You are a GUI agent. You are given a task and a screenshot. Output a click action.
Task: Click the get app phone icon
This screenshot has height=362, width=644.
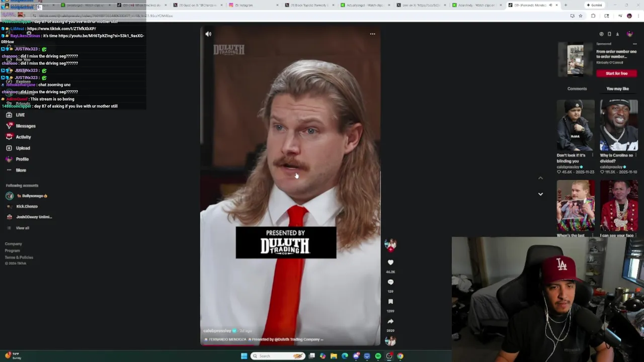609,34
